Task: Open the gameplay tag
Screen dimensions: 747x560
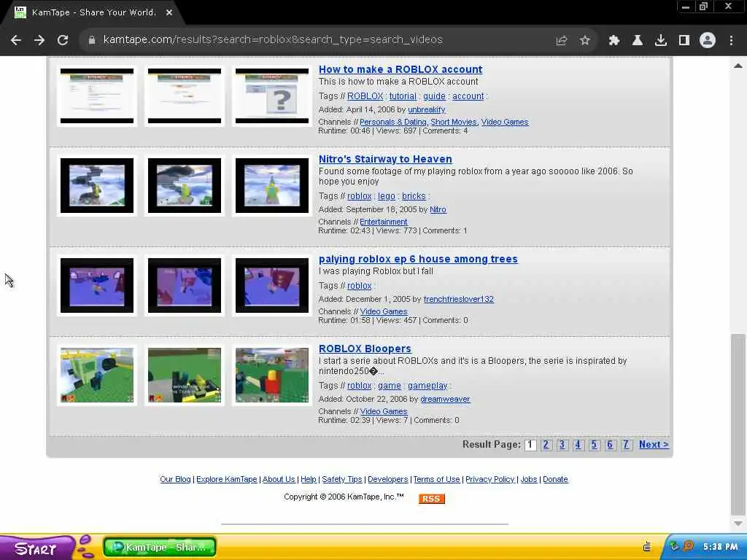Action: 427,386
